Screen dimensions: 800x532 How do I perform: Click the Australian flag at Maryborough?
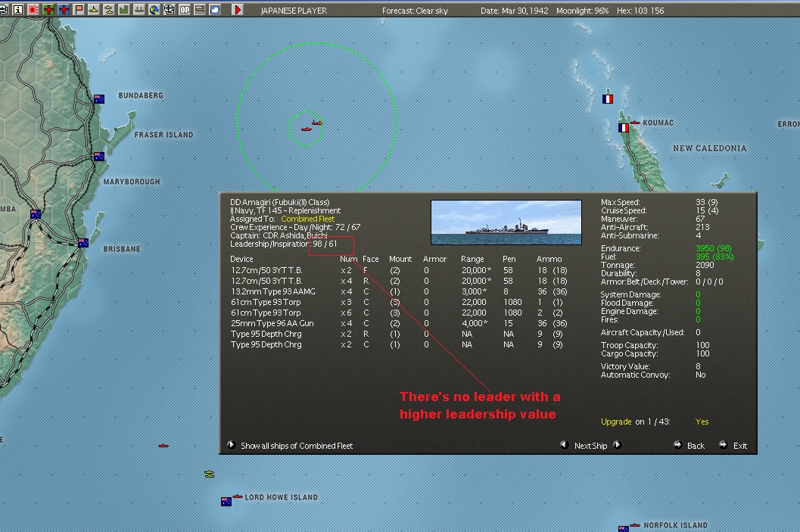click(99, 157)
